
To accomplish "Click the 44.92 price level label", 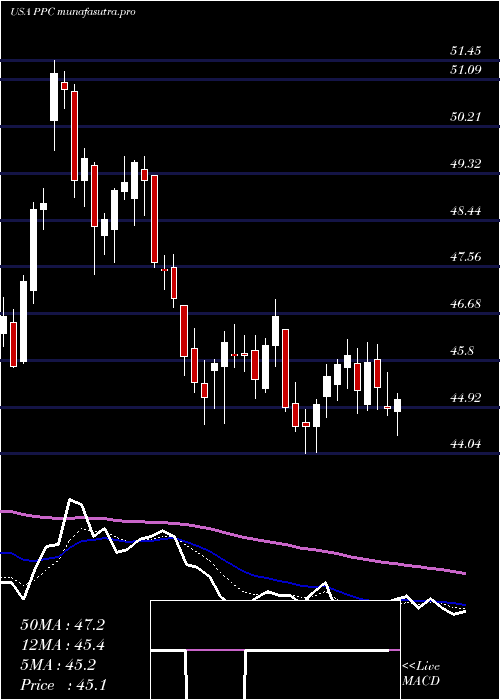I will tap(466, 398).
